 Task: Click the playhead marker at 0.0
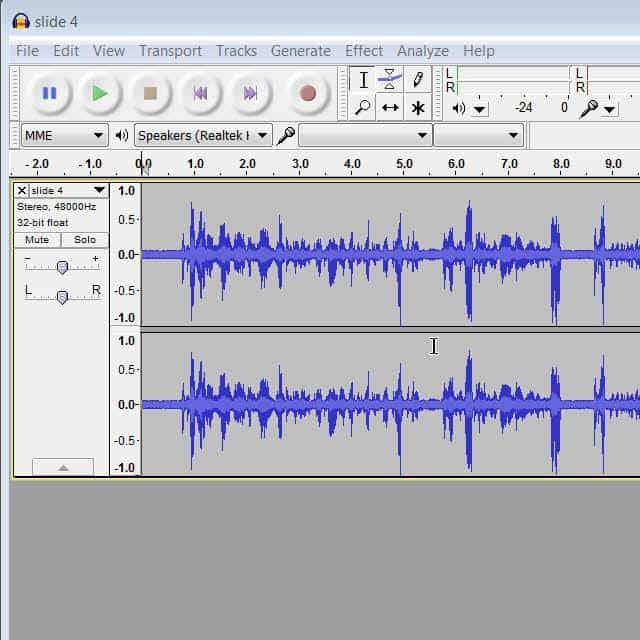[x=144, y=168]
